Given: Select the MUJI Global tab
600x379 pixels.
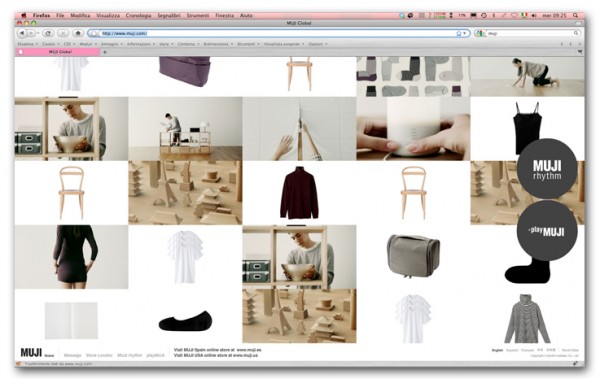Looking at the screenshot, I should (x=57, y=52).
